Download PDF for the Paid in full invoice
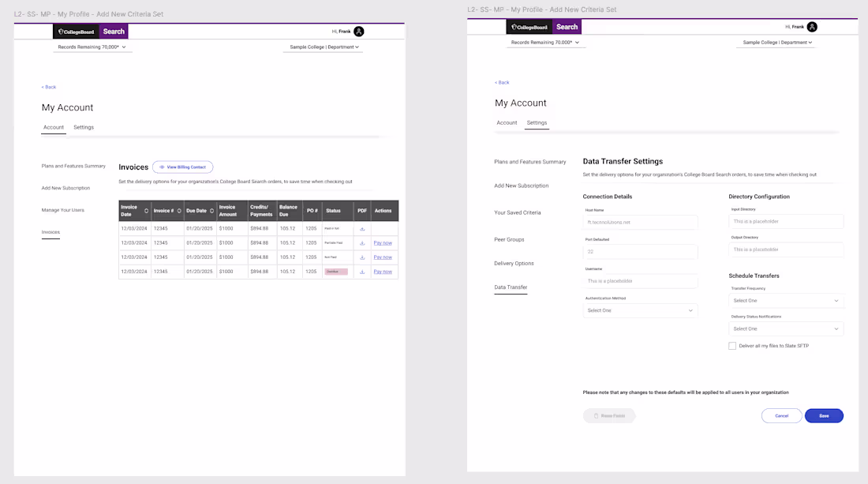This screenshot has height=484, width=868. 362,228
